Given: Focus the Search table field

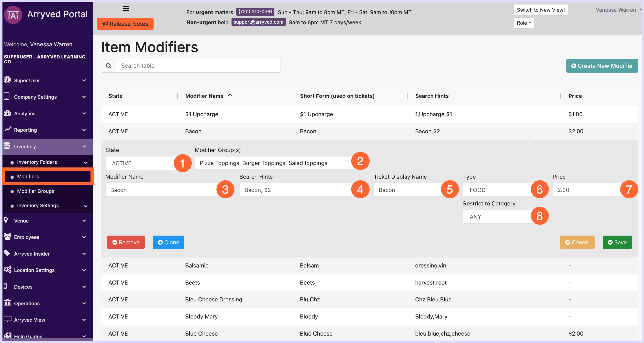Looking at the screenshot, I should pos(198,66).
